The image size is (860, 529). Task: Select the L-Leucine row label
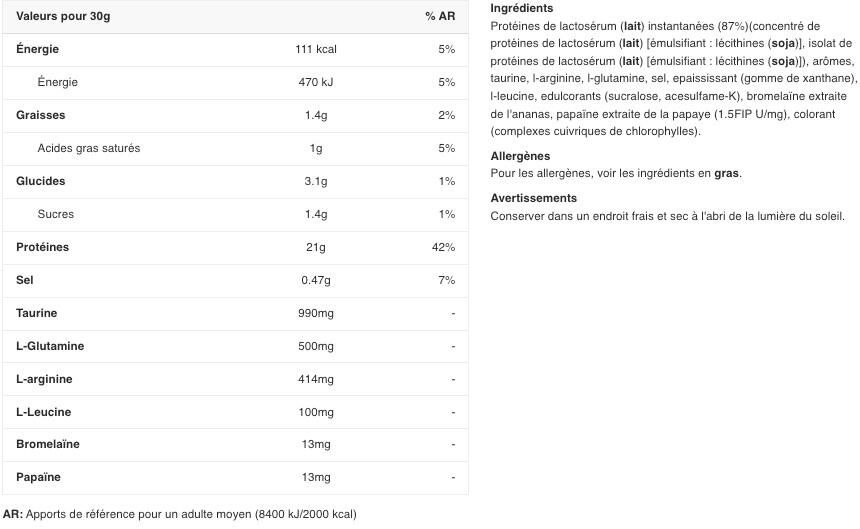click(x=44, y=412)
